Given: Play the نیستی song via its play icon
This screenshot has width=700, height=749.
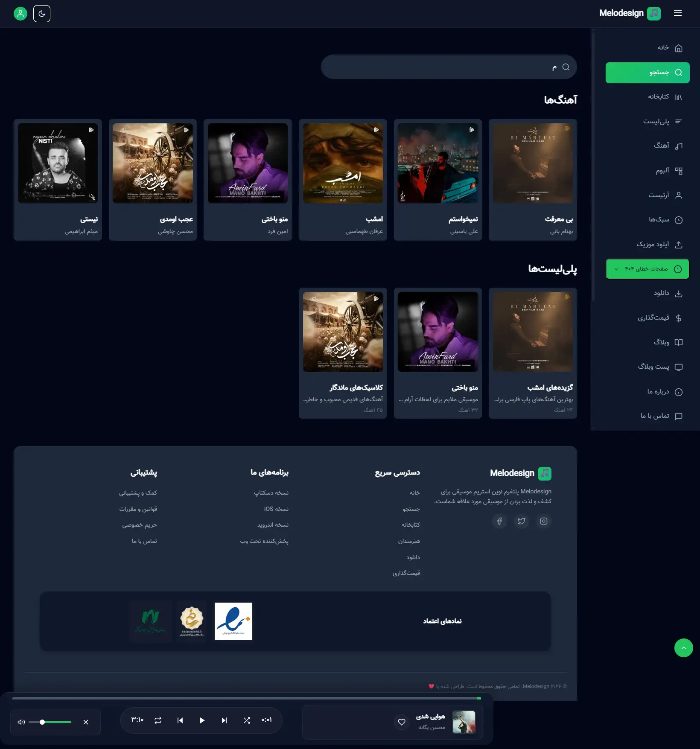Looking at the screenshot, I should (91, 130).
